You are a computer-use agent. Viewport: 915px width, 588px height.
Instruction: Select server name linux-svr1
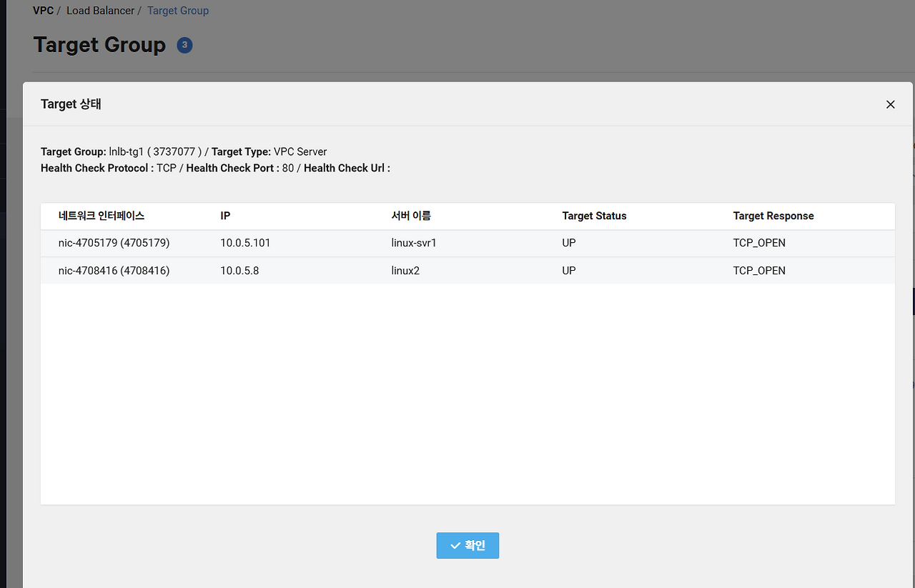tap(414, 243)
